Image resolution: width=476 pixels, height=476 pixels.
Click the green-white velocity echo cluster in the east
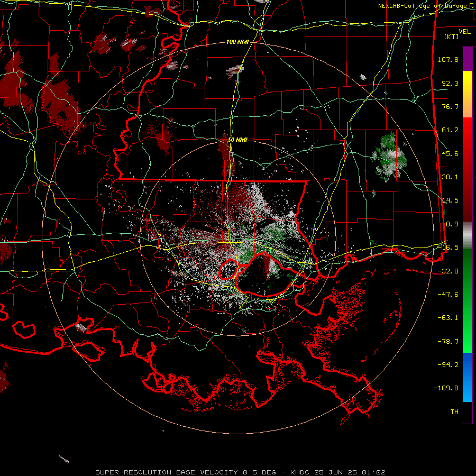(x=389, y=157)
